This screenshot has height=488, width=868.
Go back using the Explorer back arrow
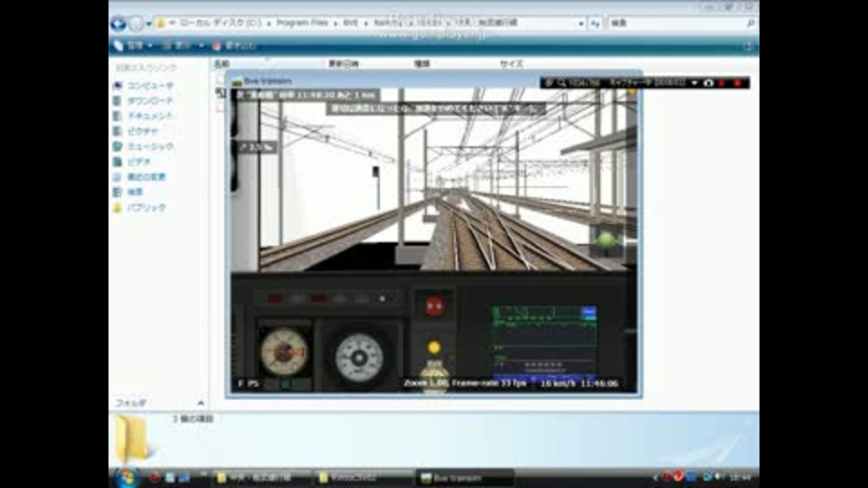pyautogui.click(x=118, y=23)
